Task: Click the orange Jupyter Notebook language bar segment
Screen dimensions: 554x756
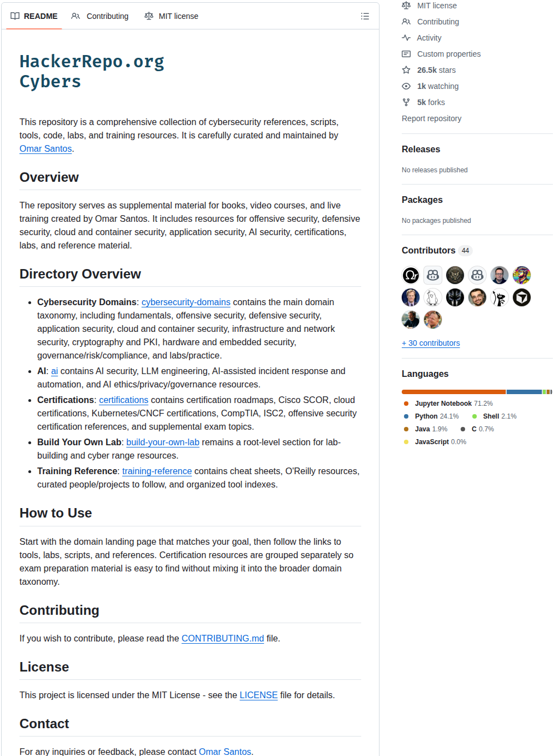Action: [x=453, y=392]
